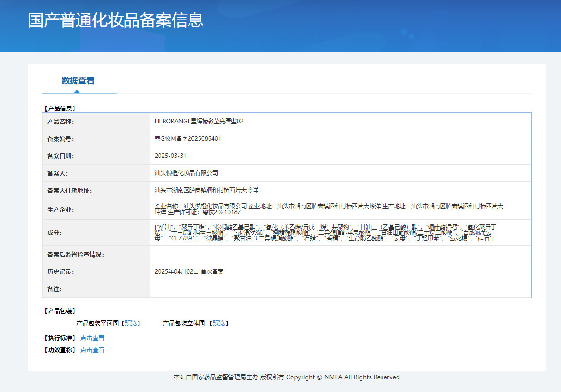
Task: Select the page title 国产普通化妆品备案信息
Action: point(116,20)
